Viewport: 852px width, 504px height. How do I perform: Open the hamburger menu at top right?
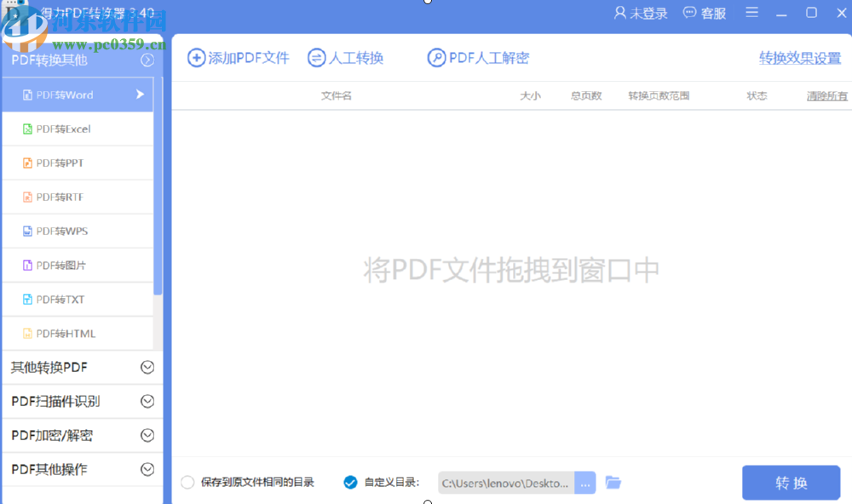pos(751,13)
